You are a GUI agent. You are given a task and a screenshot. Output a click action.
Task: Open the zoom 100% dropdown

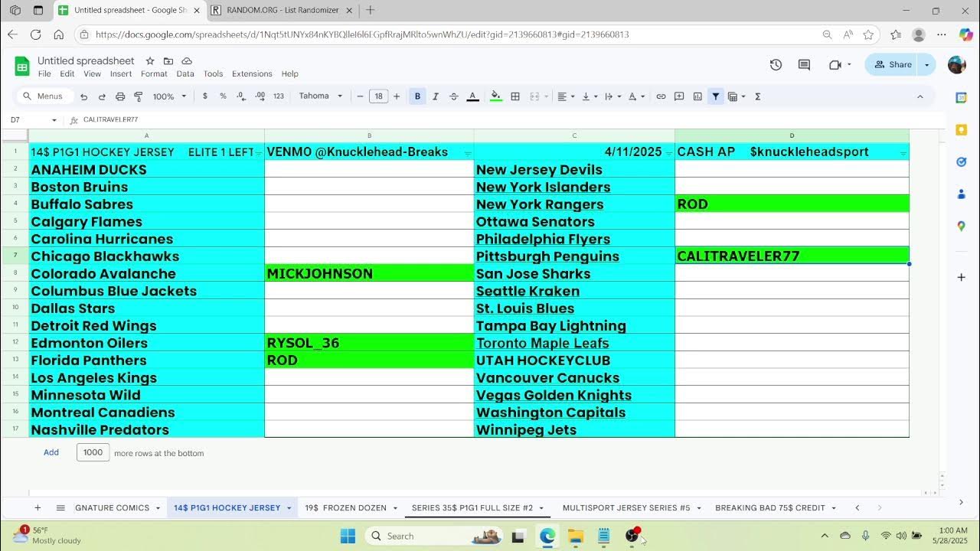coord(169,96)
